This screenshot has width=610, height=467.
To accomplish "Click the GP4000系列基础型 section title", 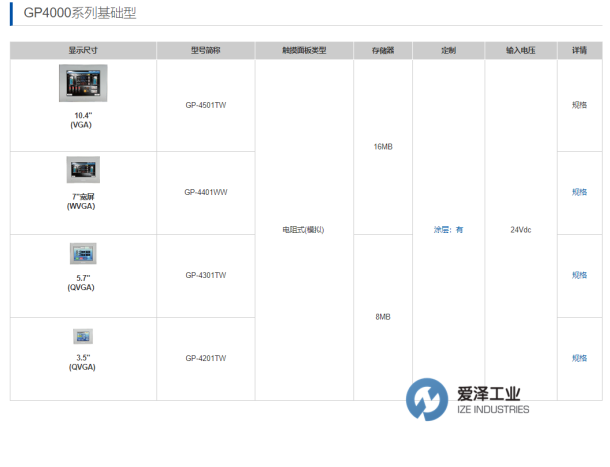I will (x=73, y=14).
